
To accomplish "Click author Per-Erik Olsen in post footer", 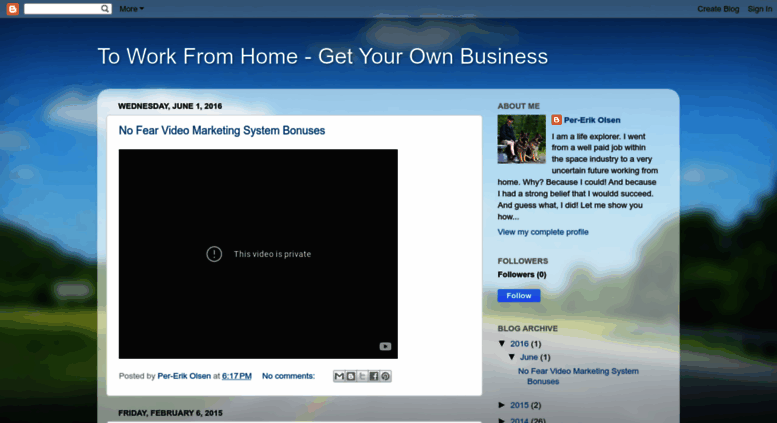I will (x=184, y=376).
